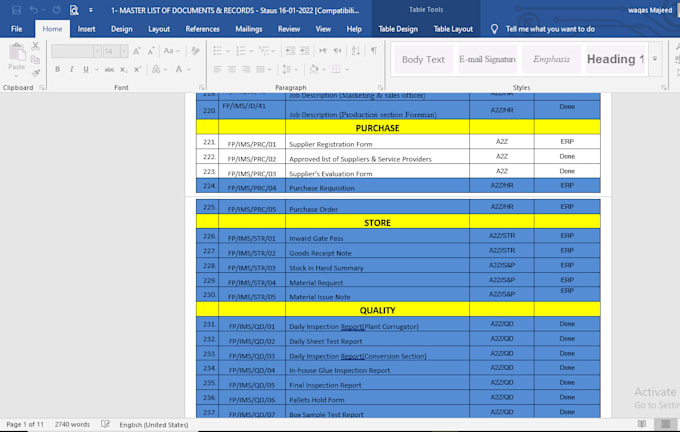Click the Save icon in the title bar

[16, 10]
